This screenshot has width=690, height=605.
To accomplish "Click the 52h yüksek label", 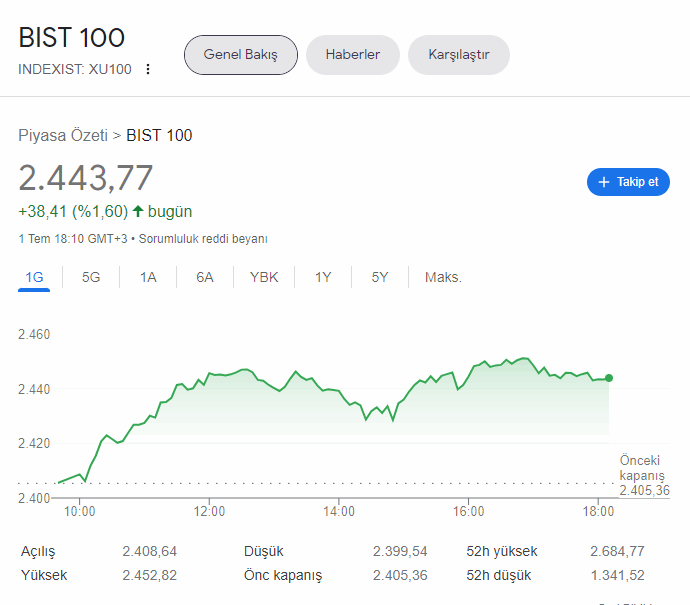I will click(x=502, y=551).
